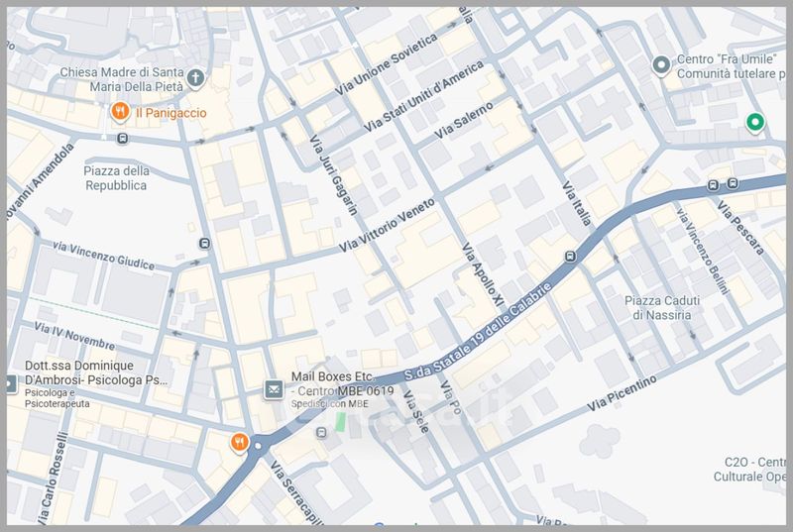Image resolution: width=793 pixels, height=532 pixels.
Task: Open the Il Panigaccio place label
Action: click(x=170, y=113)
